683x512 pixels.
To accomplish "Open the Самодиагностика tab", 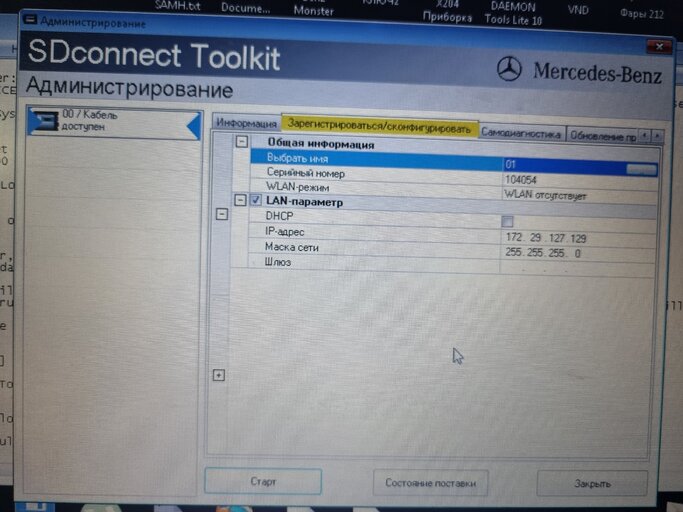I will click(521, 133).
